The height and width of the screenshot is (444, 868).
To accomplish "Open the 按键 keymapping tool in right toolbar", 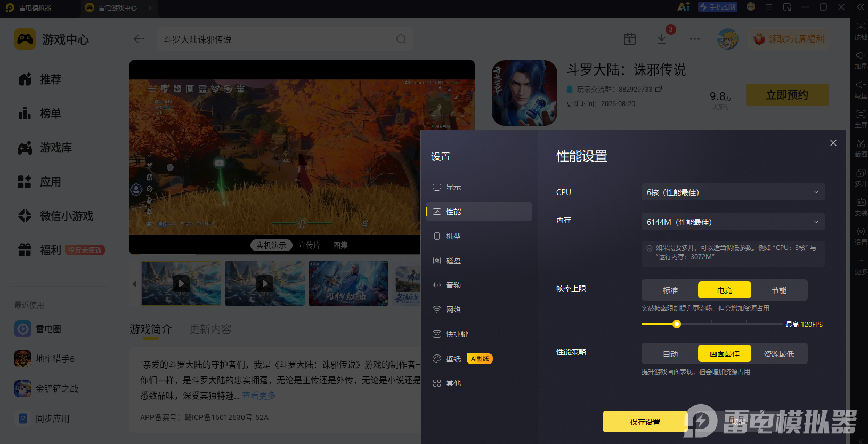I will tap(861, 31).
